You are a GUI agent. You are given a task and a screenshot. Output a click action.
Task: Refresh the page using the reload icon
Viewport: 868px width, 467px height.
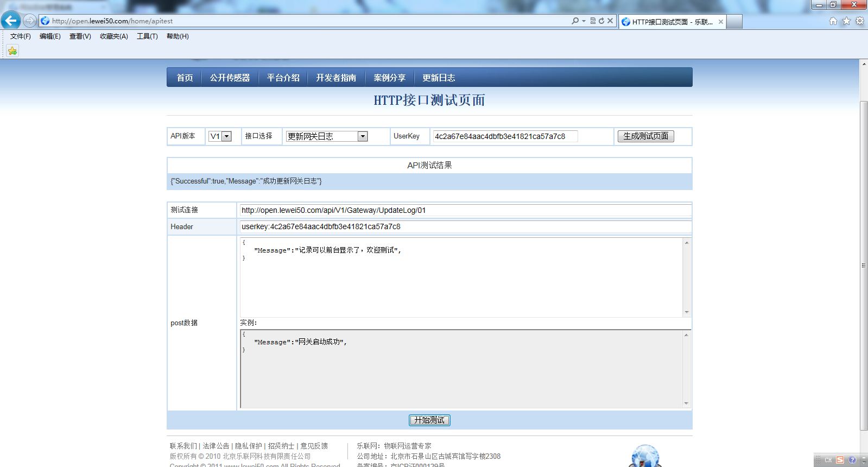click(x=601, y=21)
